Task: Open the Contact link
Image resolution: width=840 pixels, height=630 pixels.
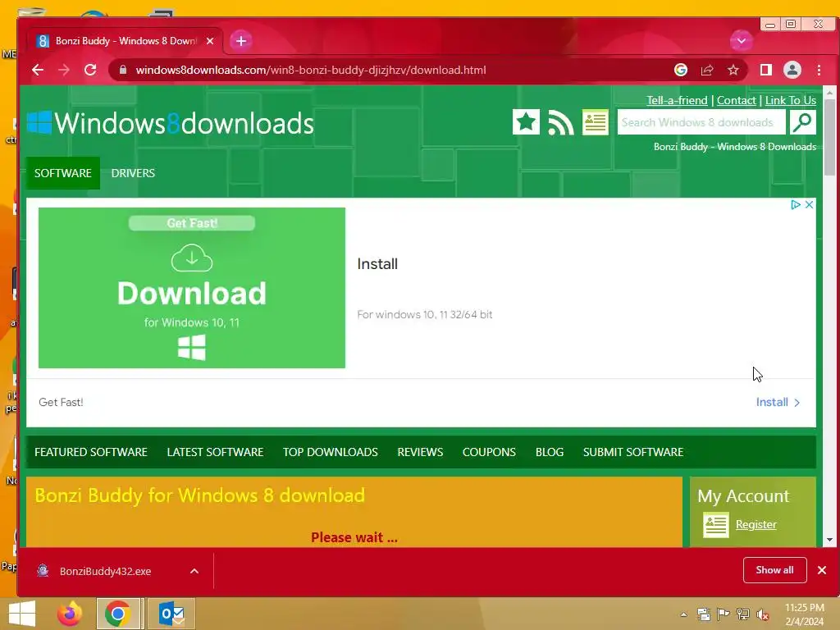Action: pyautogui.click(x=736, y=100)
